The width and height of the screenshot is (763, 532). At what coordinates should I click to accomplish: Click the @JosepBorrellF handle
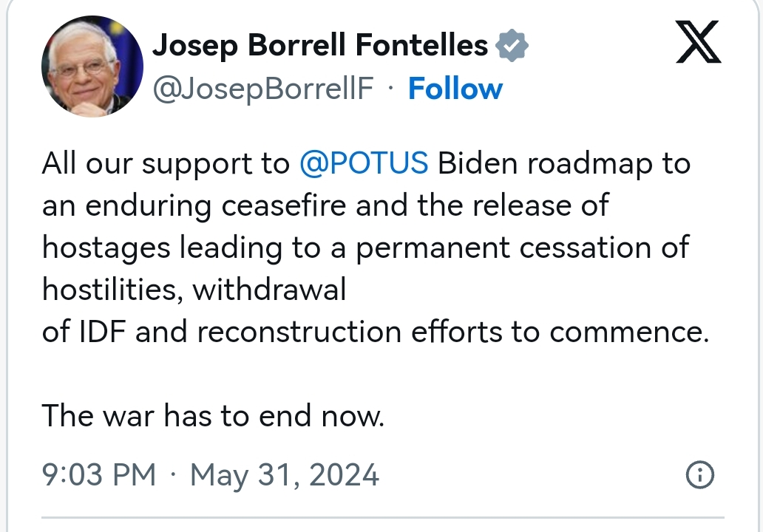(262, 89)
